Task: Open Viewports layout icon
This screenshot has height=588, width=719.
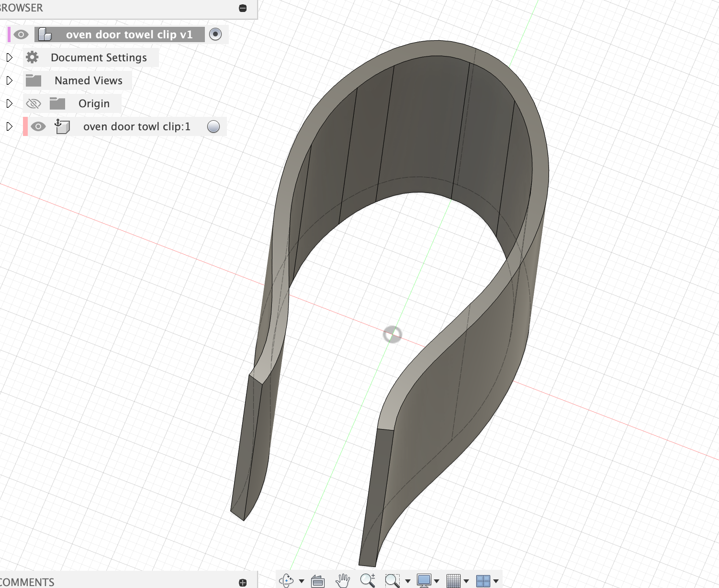Action: [x=483, y=581]
